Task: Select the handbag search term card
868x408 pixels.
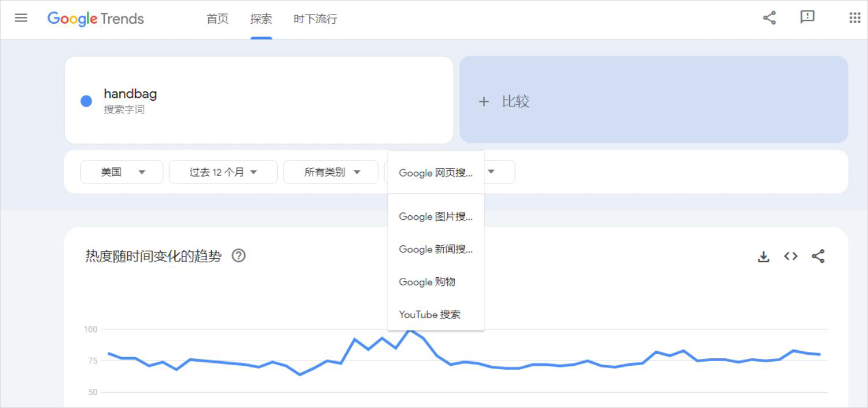Action: click(x=258, y=100)
